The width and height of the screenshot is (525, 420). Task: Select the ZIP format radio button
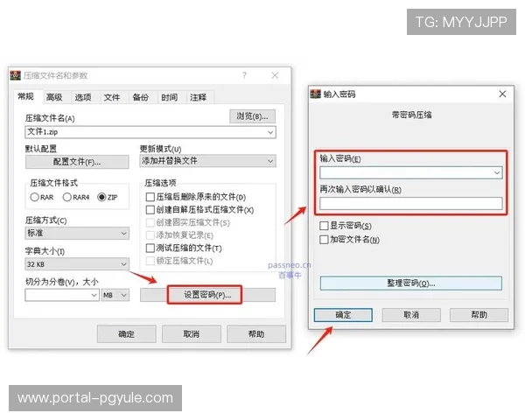point(101,197)
